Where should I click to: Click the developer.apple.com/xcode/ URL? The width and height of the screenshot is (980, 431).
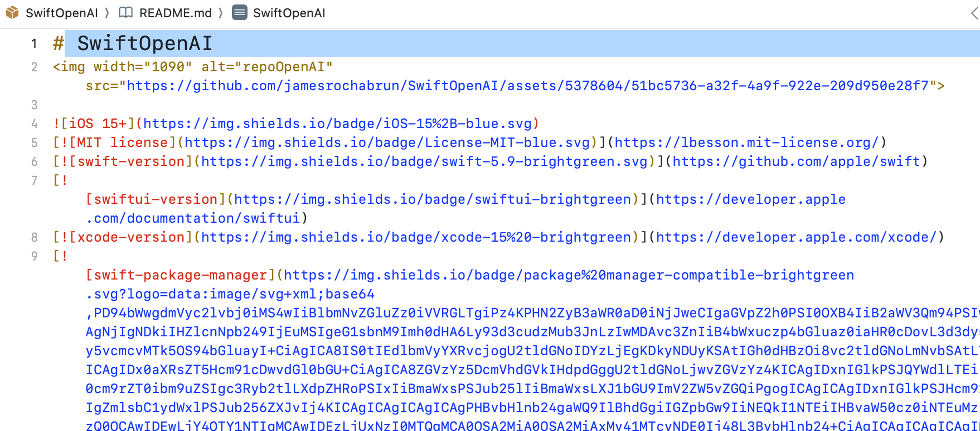(x=796, y=237)
